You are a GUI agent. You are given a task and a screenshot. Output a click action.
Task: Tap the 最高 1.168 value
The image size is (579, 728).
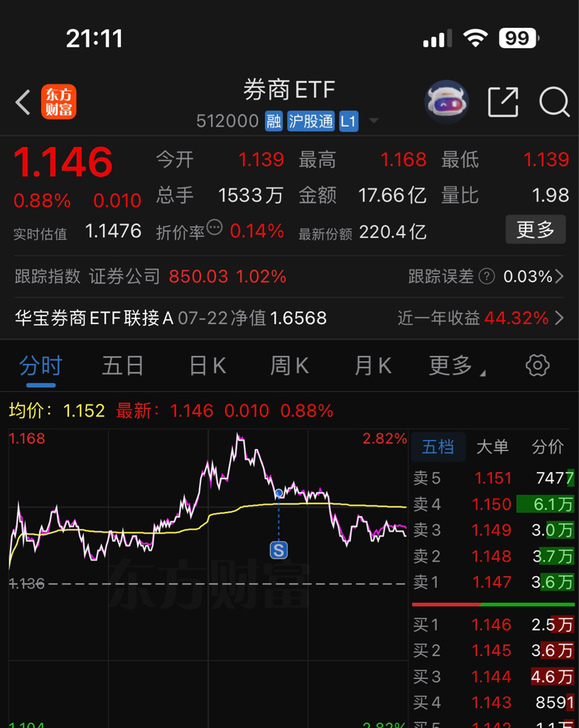tap(403, 160)
